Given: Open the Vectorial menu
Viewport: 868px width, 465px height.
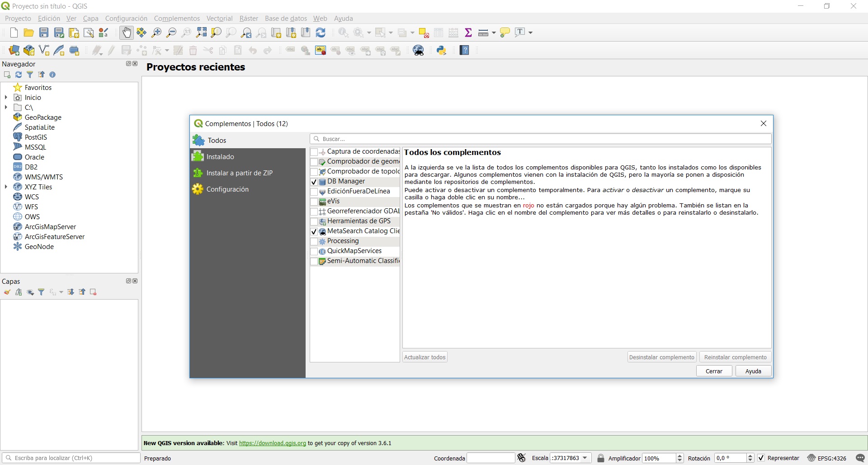Looking at the screenshot, I should [219, 19].
